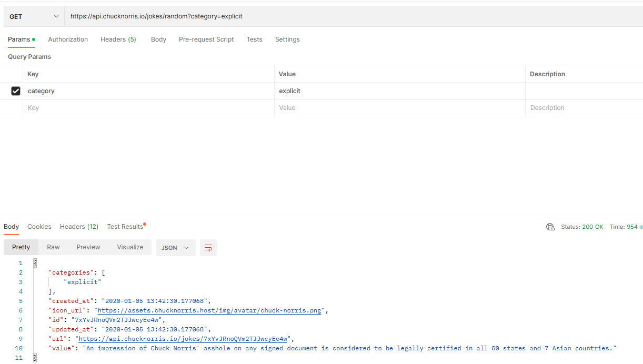Open the response Headers (12) tab
Screen dimensions: 643x364
(x=79, y=227)
